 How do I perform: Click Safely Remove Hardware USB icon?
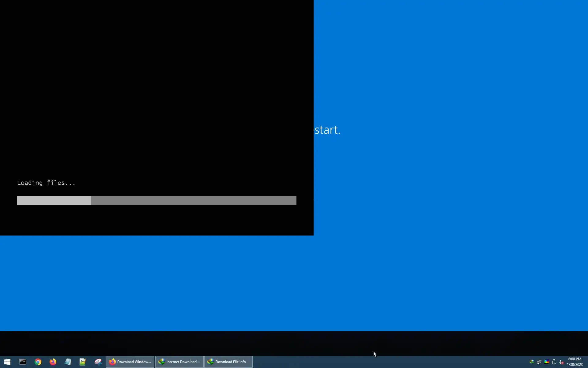[x=554, y=362]
